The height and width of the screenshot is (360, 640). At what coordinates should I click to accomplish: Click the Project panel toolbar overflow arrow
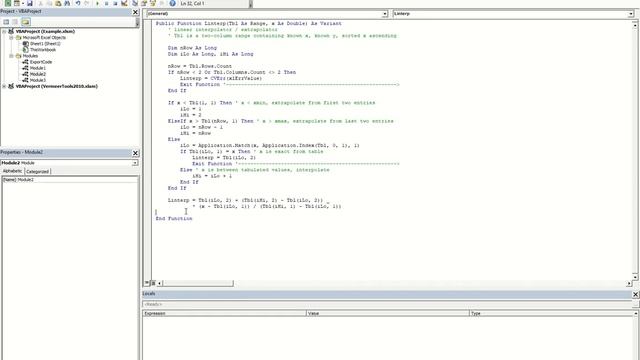point(137,23)
